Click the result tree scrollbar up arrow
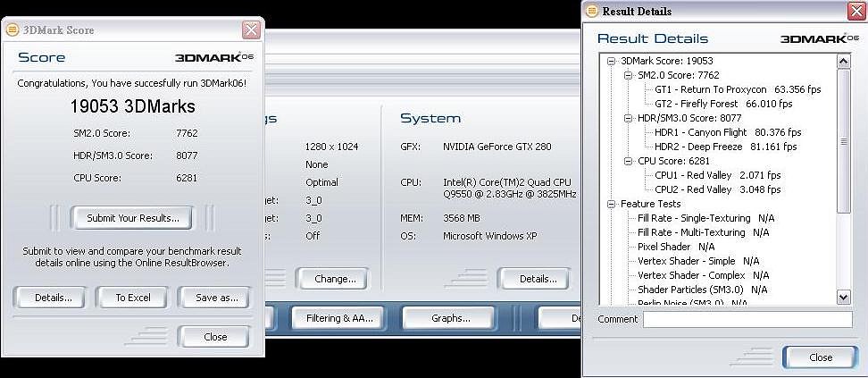This screenshot has width=868, height=378. click(844, 61)
